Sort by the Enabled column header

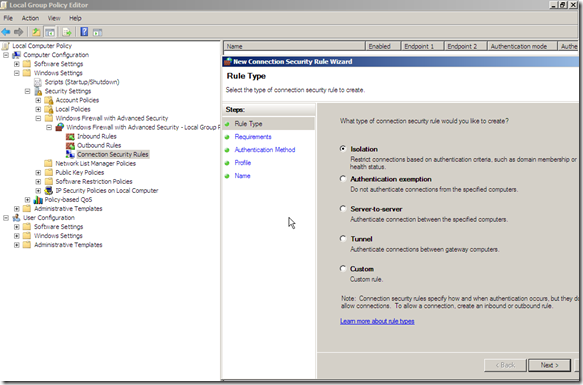(x=383, y=46)
